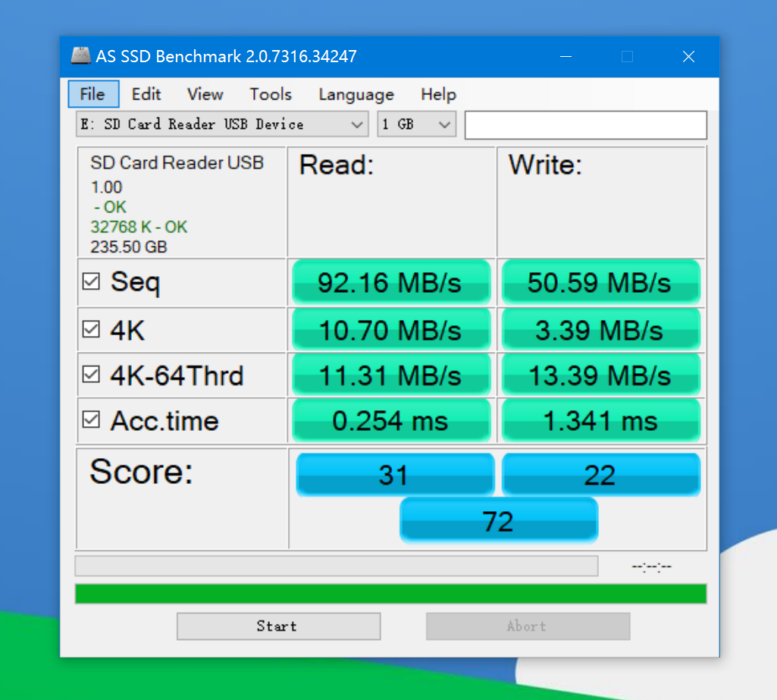Click the Seq read result 92.16 MB/s
Viewport: 777px width, 700px height.
coord(391,282)
